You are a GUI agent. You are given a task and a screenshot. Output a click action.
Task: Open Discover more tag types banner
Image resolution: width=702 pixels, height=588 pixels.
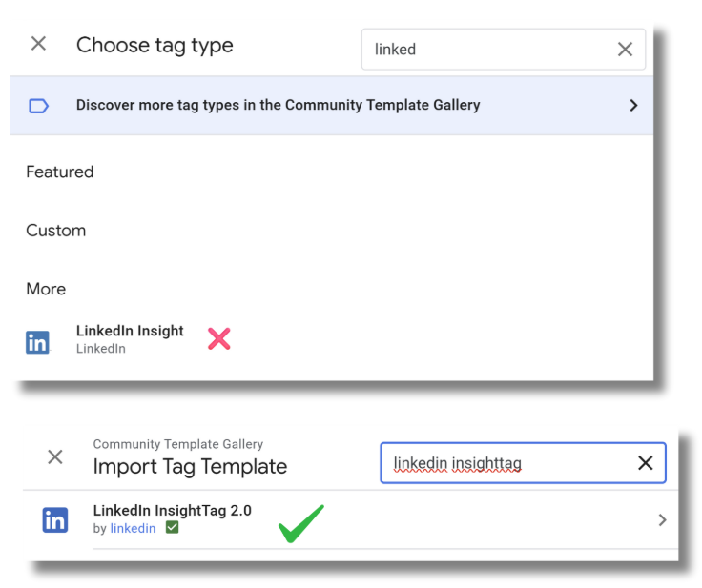pos(279,106)
